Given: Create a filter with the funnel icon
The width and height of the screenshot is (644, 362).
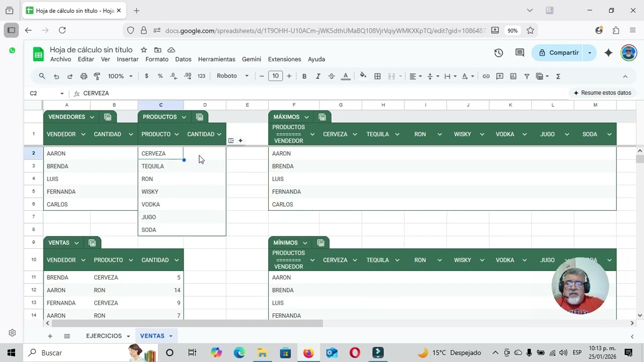Looking at the screenshot, I should click(527, 76).
